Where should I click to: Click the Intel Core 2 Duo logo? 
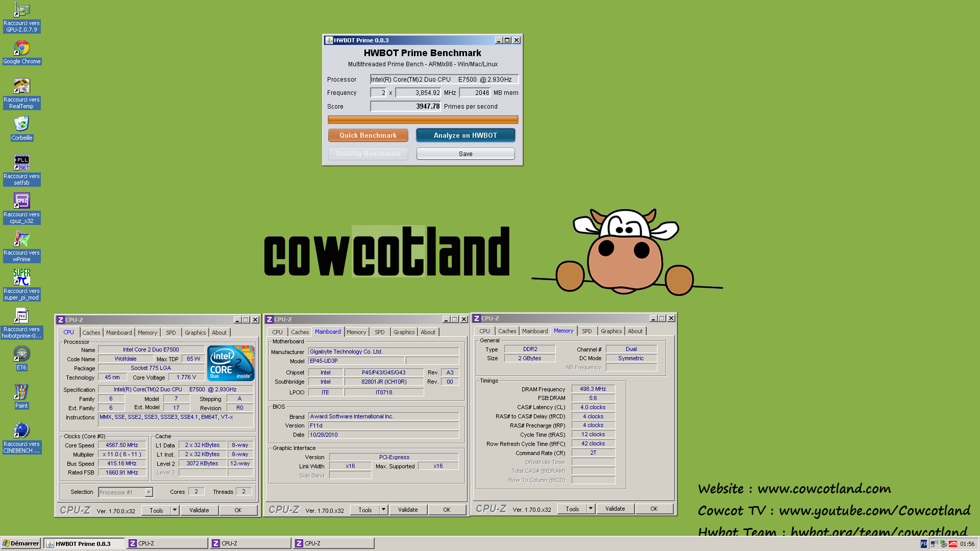[231, 363]
